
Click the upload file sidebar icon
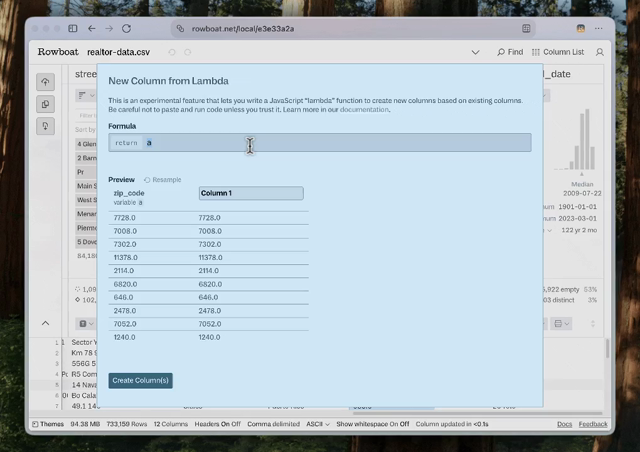click(x=45, y=82)
